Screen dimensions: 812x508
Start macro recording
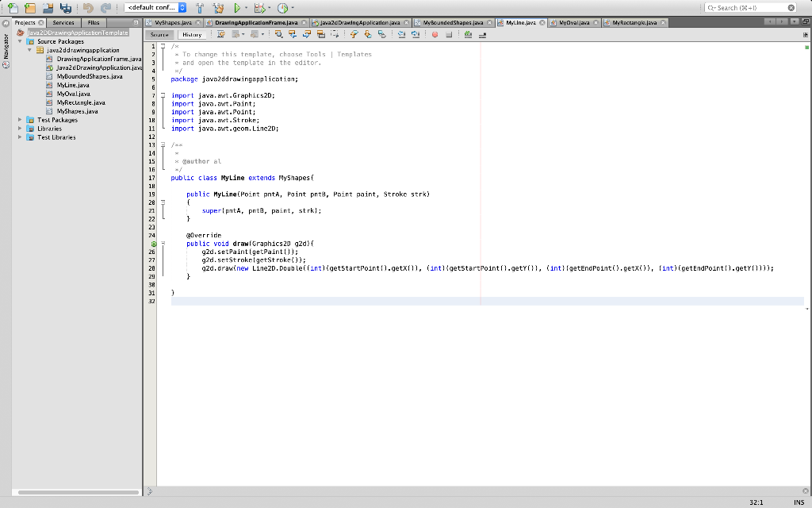(x=435, y=34)
